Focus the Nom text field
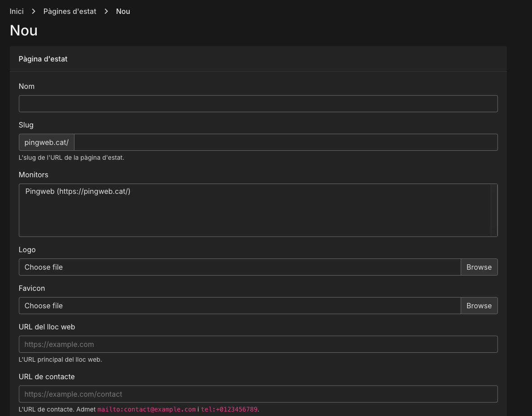This screenshot has height=416, width=532. tap(258, 104)
